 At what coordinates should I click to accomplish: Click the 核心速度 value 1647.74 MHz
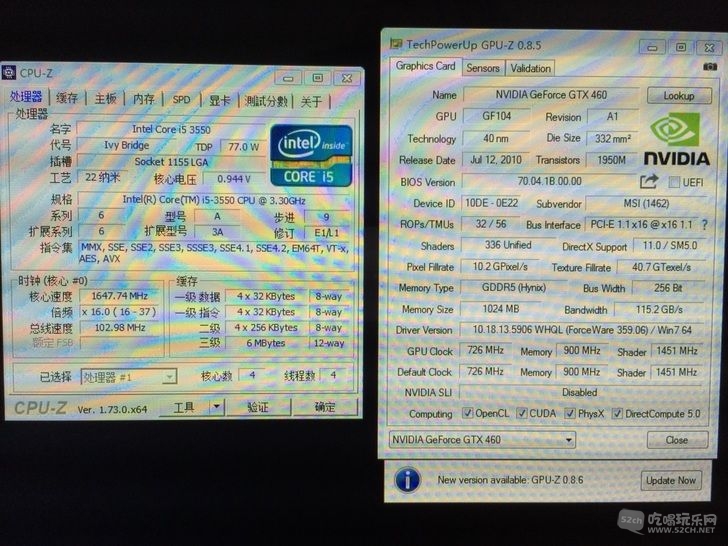tap(120, 296)
